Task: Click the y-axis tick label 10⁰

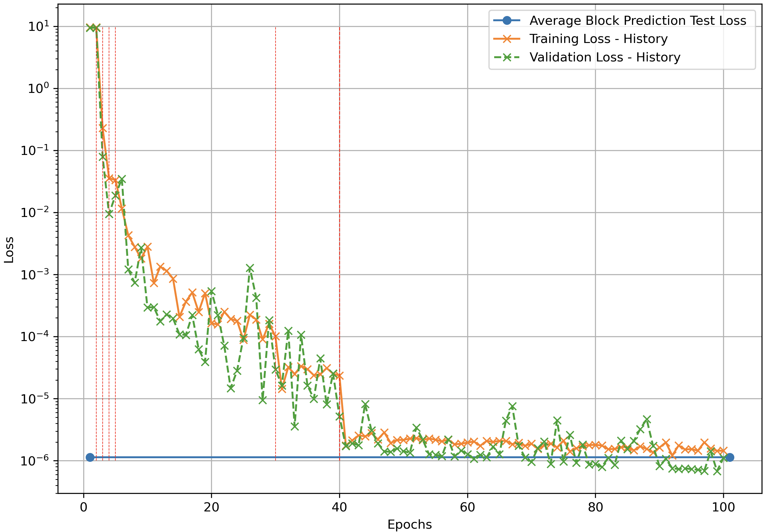Action: pyautogui.click(x=38, y=89)
